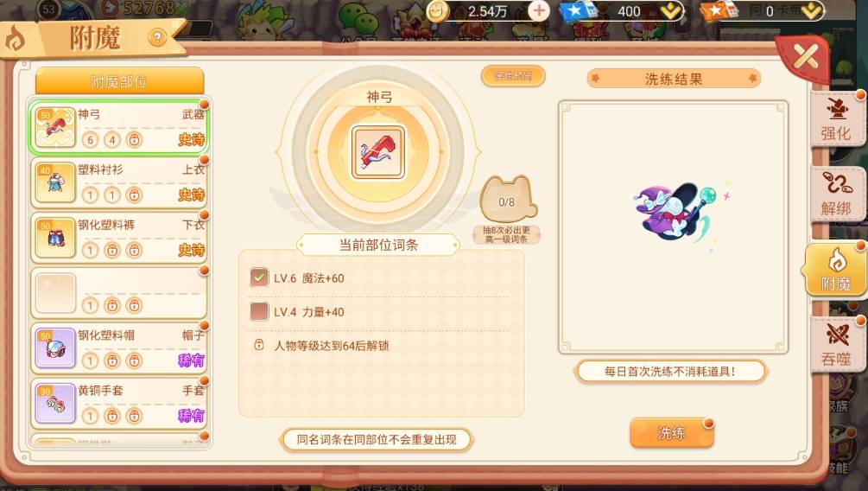Select the 塑料衬衫 shirt equipment icon
The image size is (868, 491).
point(54,182)
